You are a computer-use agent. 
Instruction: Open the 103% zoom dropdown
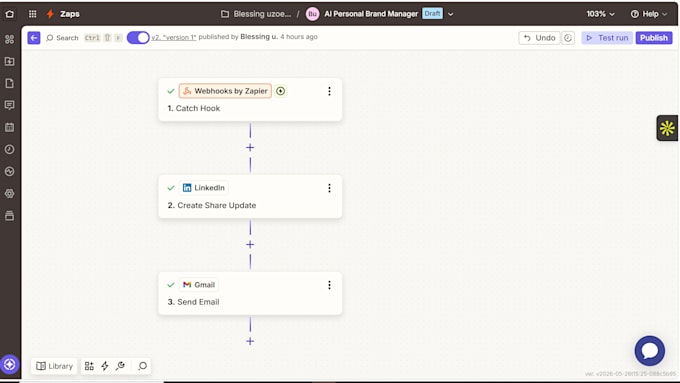pyautogui.click(x=601, y=14)
